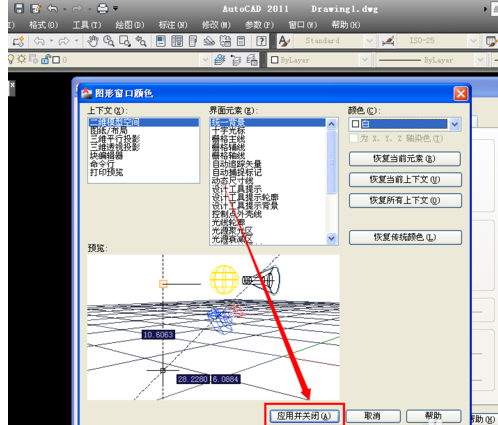Open quick access toolbar customize arrow

115,8
